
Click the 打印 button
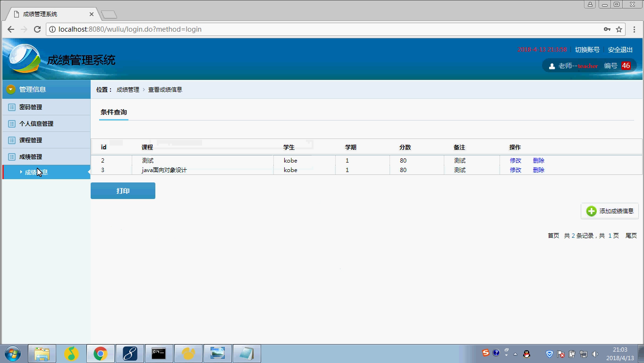tap(123, 191)
